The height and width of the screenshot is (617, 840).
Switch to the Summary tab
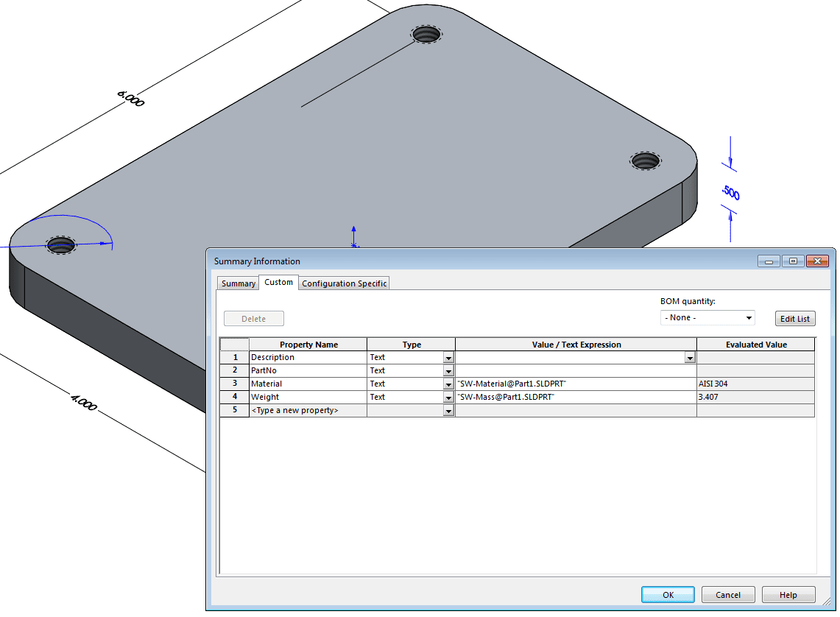(238, 283)
